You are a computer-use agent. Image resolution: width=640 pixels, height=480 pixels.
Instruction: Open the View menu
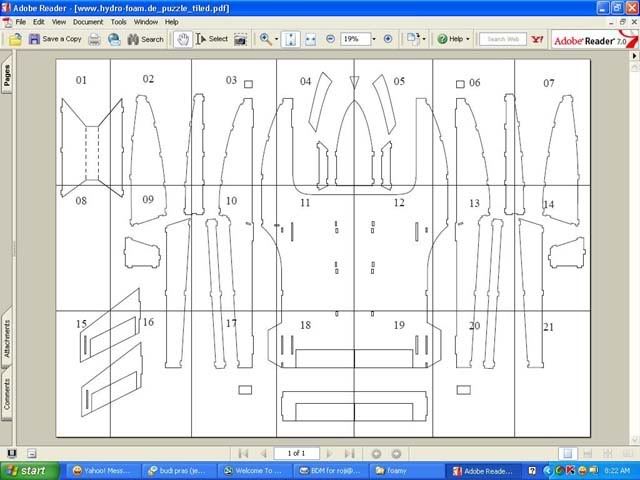[x=59, y=22]
